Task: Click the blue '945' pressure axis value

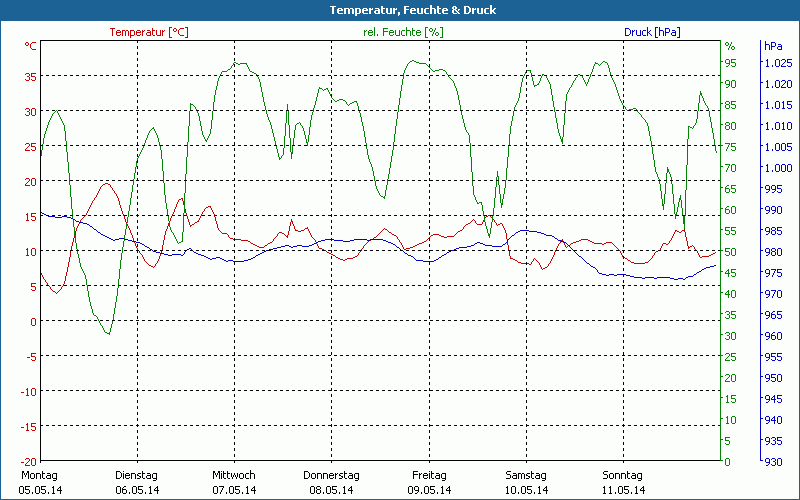Action: click(x=773, y=399)
